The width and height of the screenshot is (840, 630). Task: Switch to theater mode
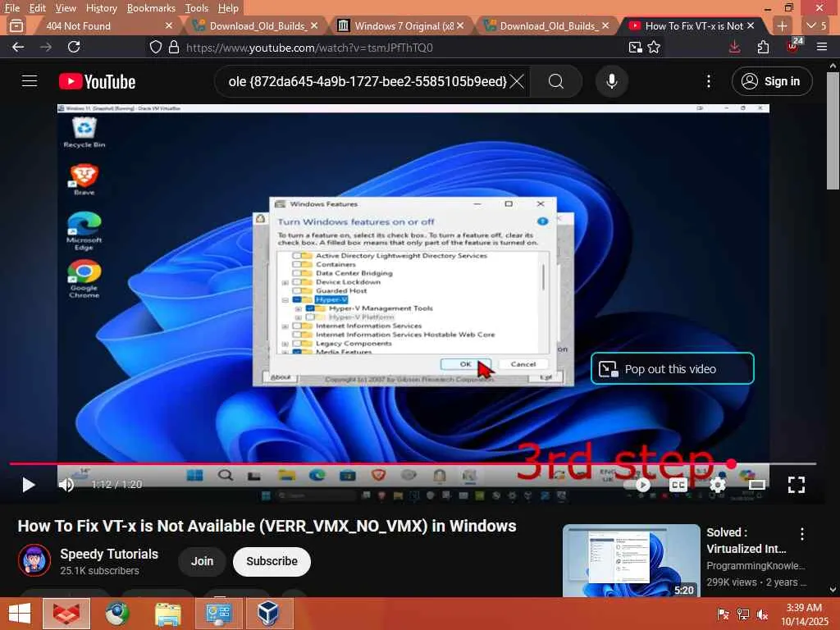[757, 485]
